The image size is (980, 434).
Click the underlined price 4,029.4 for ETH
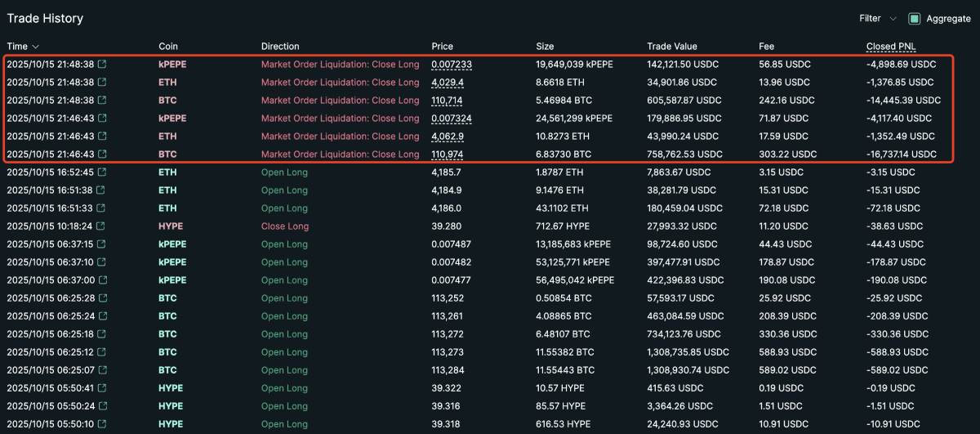[448, 83]
